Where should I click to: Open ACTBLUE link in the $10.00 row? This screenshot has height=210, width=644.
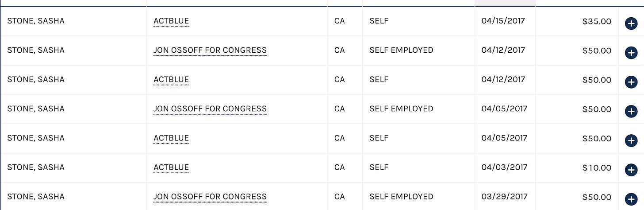171,167
